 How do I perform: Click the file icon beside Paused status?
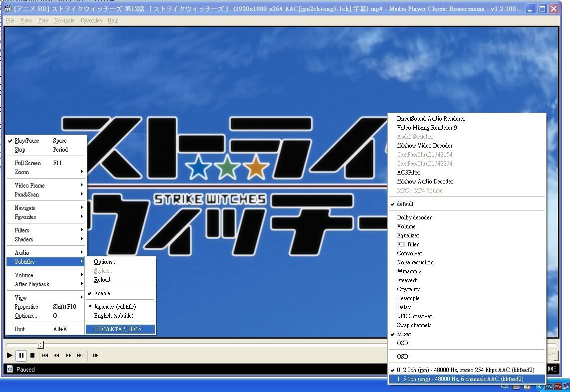pos(10,369)
